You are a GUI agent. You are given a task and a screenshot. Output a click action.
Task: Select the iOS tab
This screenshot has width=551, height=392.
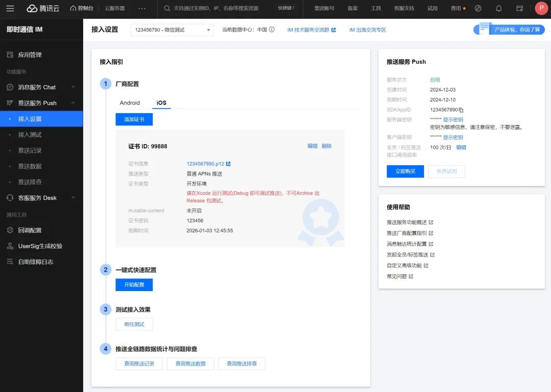(161, 102)
